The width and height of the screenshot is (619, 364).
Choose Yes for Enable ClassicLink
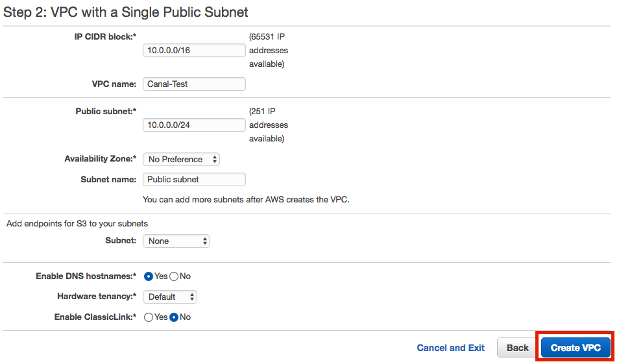pyautogui.click(x=149, y=317)
